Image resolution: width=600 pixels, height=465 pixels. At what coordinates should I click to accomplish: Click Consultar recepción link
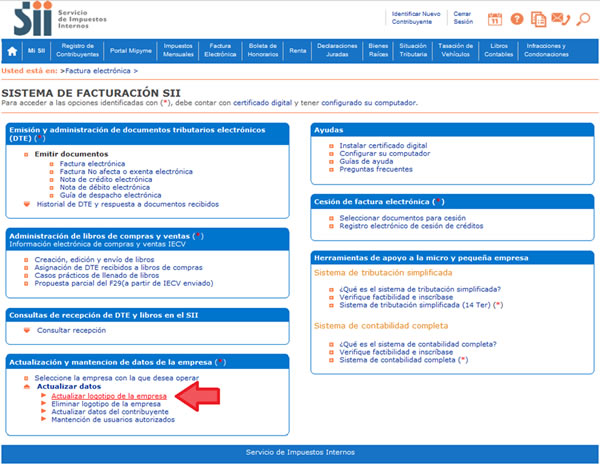point(71,330)
